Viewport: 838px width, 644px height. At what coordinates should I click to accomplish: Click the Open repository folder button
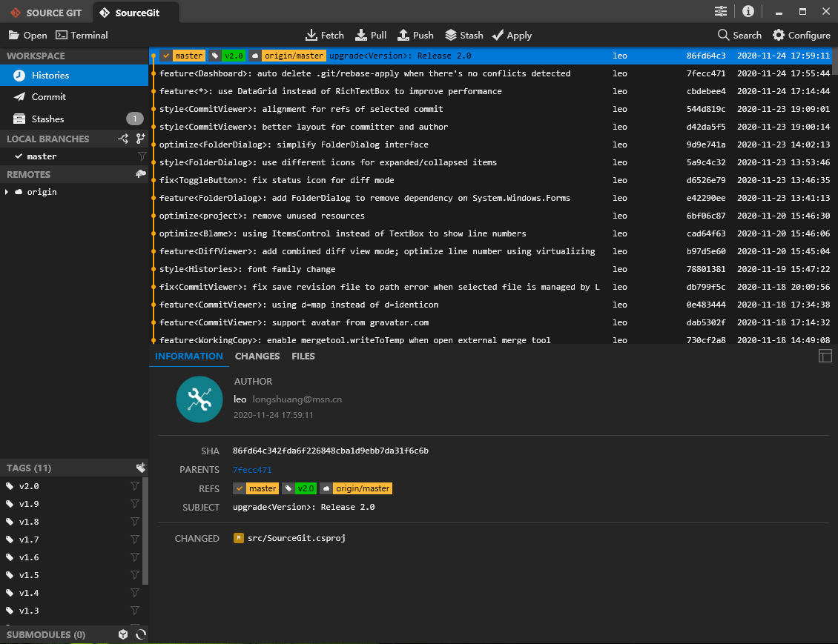(27, 36)
